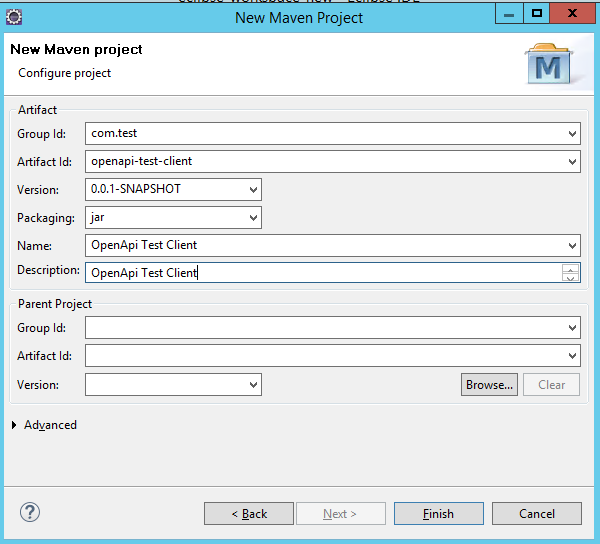Open the dialog help question mark
The height and width of the screenshot is (544, 600).
click(x=30, y=512)
